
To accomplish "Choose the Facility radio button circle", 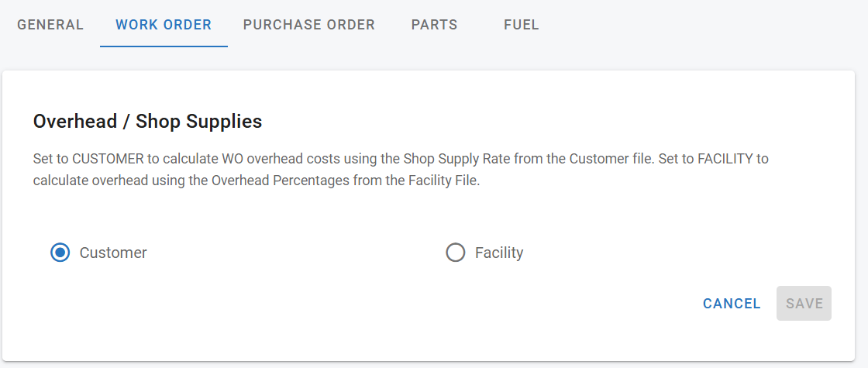I will pos(456,253).
